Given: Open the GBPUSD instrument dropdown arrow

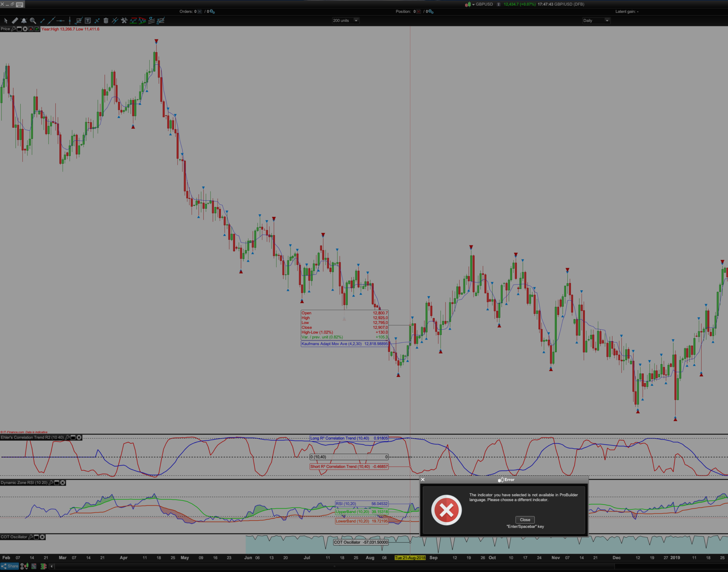Looking at the screenshot, I should 473,5.
